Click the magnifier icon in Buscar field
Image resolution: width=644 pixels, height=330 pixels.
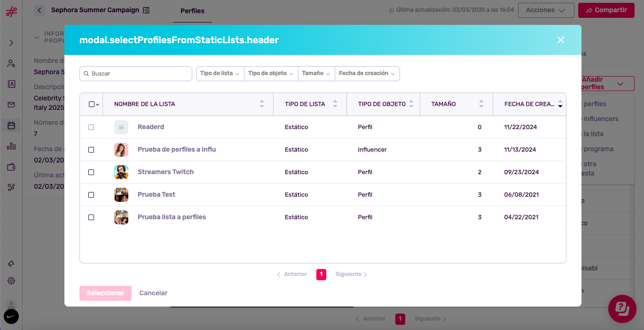coord(86,74)
